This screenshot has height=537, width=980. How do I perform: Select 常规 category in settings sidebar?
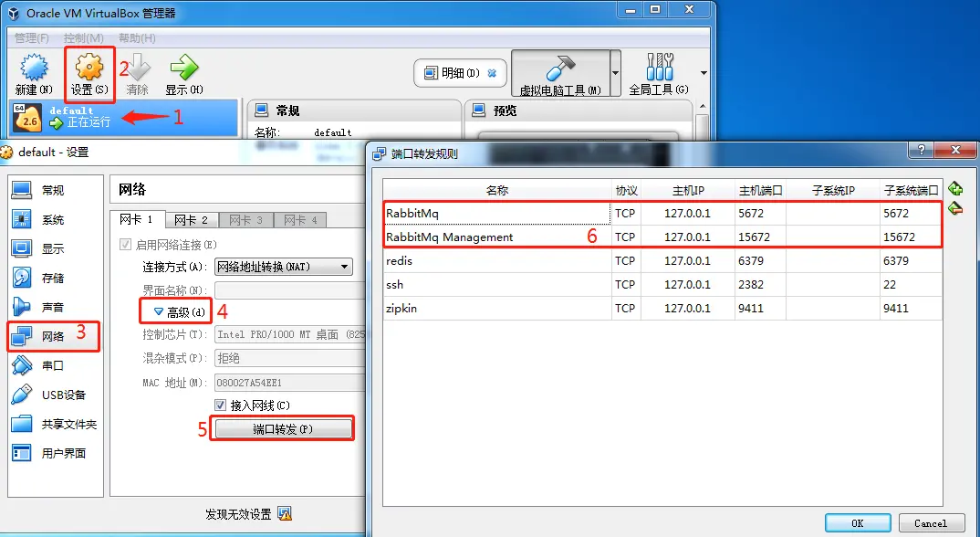55,190
